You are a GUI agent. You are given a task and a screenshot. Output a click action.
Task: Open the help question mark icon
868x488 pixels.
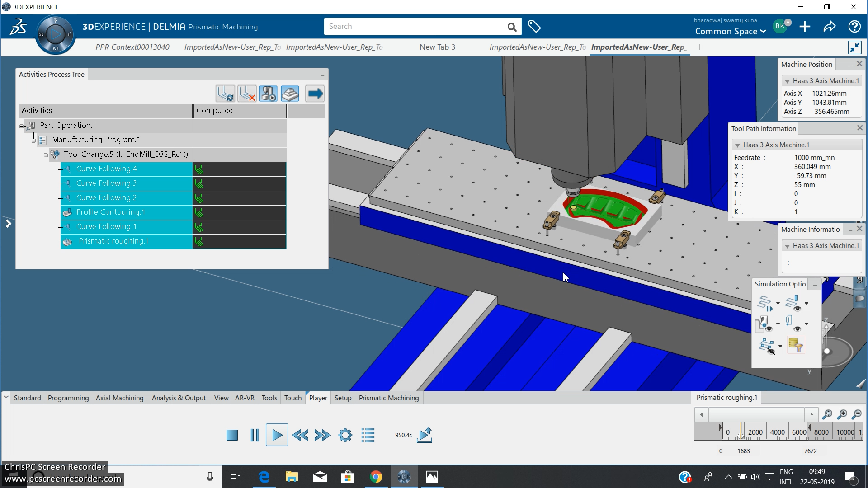tap(854, 27)
